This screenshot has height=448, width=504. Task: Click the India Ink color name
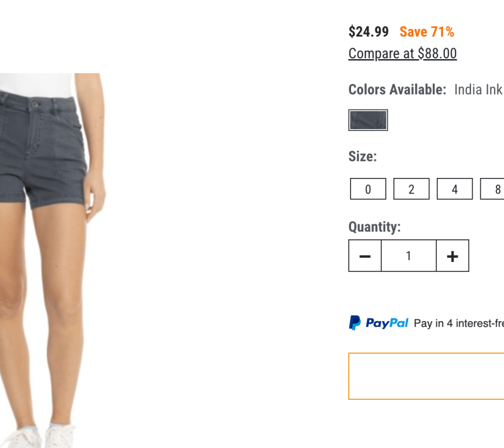[478, 90]
